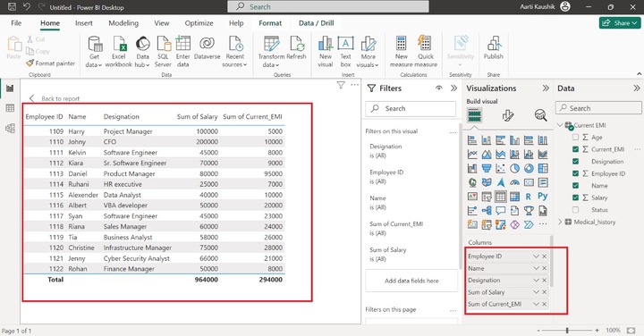Publish the report

click(493, 48)
